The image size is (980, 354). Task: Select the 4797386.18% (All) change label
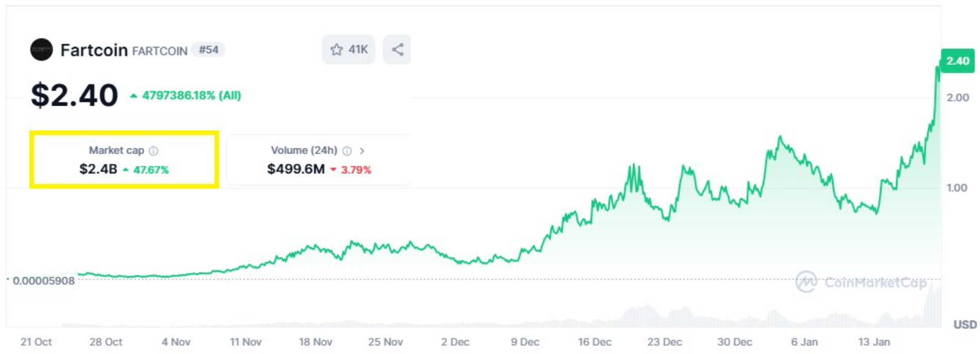[x=191, y=95]
